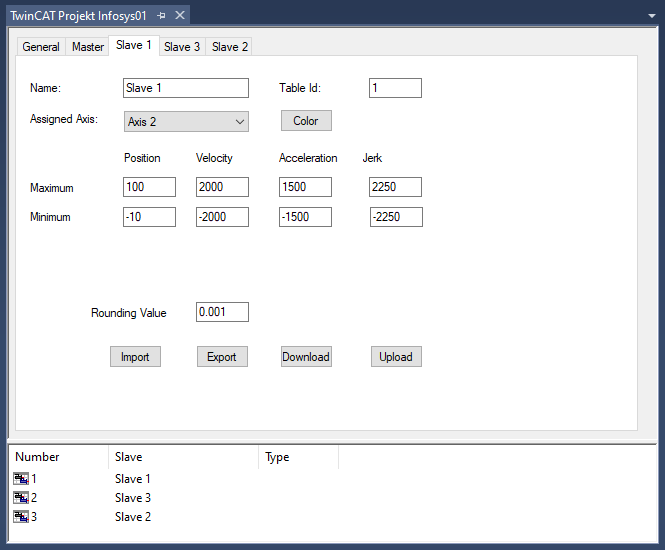Viewport: 665px width, 550px height.
Task: Select the Slave 2 row icon in list
Action: click(x=21, y=516)
